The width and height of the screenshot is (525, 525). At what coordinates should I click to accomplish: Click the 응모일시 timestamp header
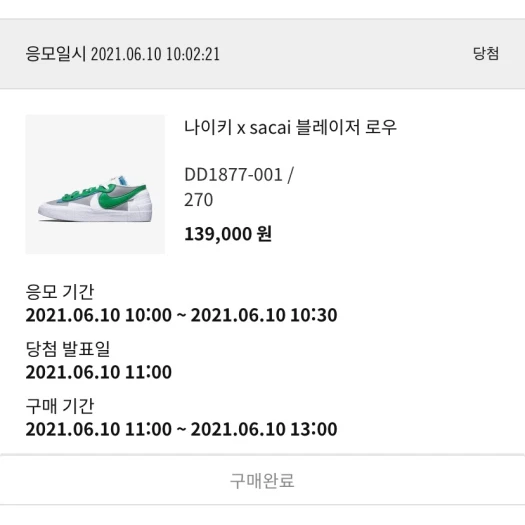point(123,54)
